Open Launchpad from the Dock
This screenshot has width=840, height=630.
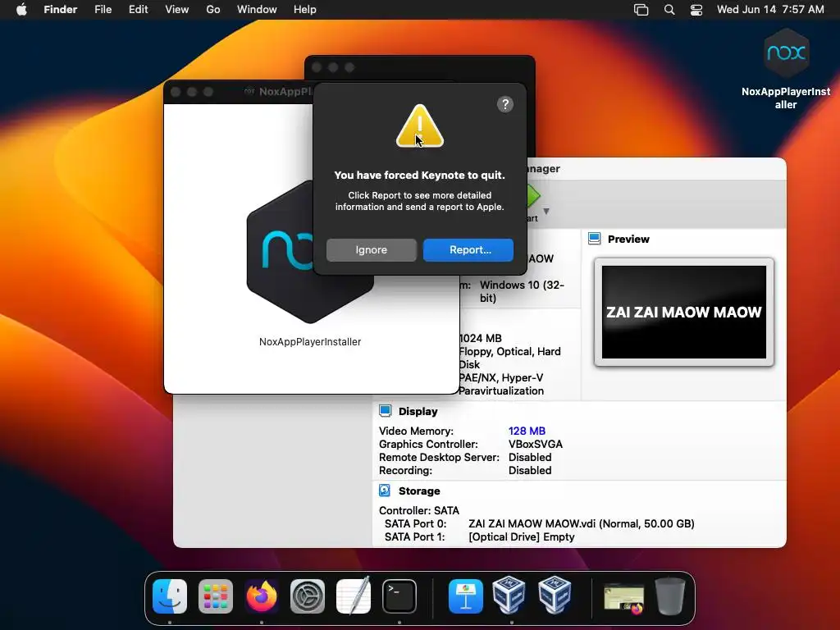pyautogui.click(x=216, y=596)
